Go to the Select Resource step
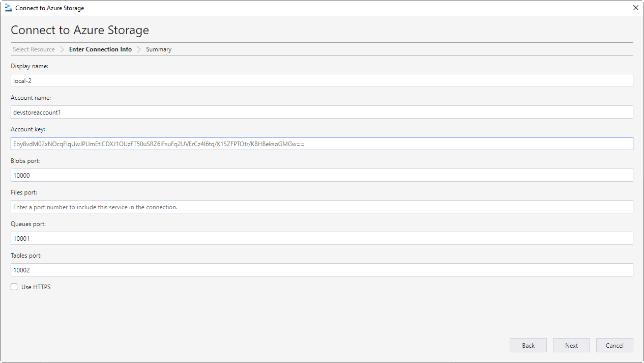Screen dimensions: 644x363 [x=34, y=49]
